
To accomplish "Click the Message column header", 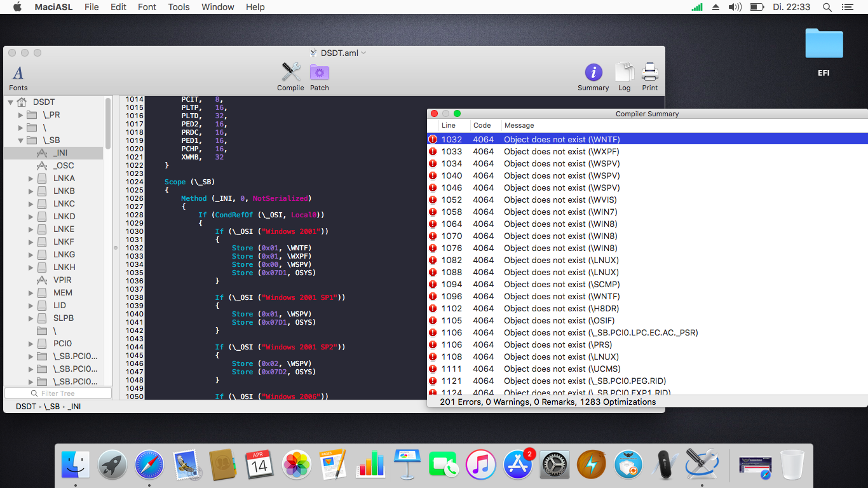I will [519, 125].
